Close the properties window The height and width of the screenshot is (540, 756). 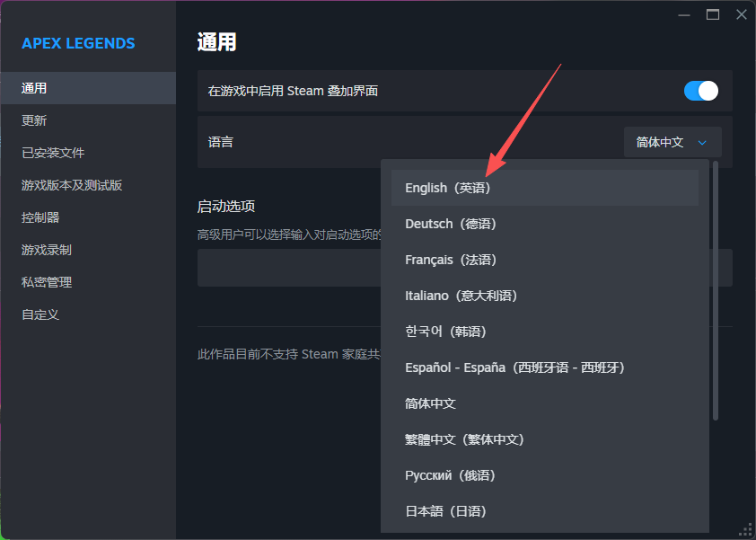[742, 15]
